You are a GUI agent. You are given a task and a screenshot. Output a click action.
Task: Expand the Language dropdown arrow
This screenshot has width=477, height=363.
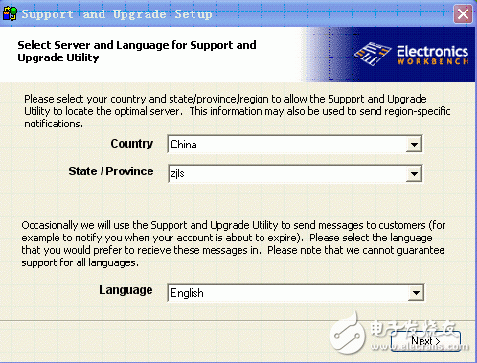(416, 293)
